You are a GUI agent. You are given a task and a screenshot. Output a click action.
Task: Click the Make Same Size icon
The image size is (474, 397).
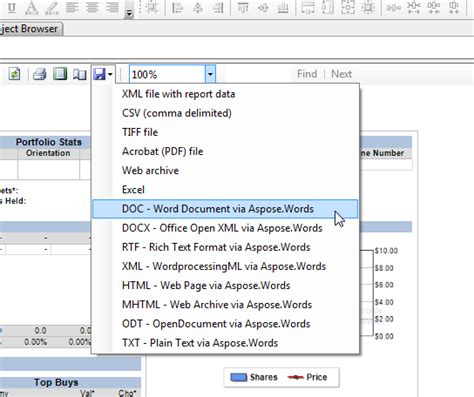pos(348,8)
